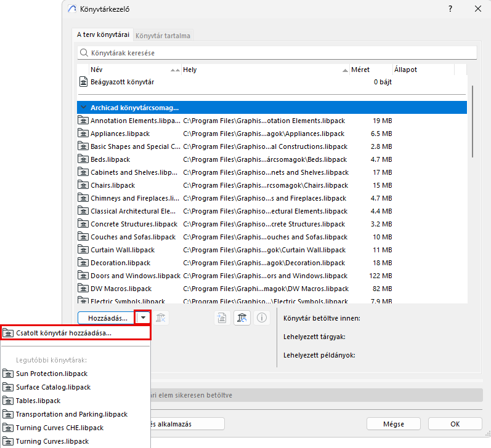Image resolution: width=491 pixels, height=448 pixels.
Task: Choose Turning Curves.libpack recent entry
Action: [x=52, y=441]
